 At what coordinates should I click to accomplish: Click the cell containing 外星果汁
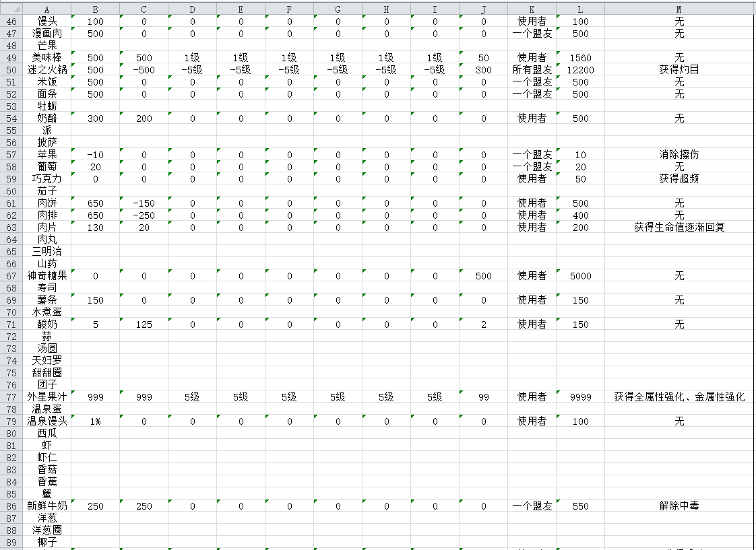click(x=46, y=397)
